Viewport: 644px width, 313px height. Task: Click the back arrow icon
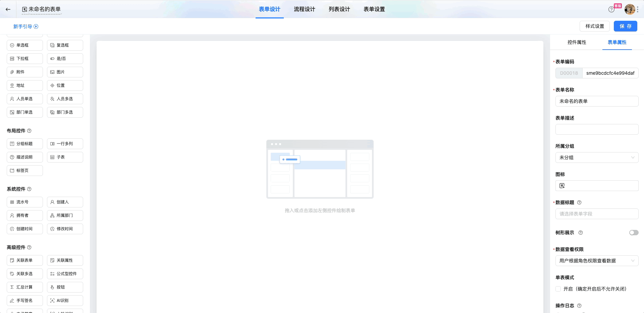(x=8, y=9)
